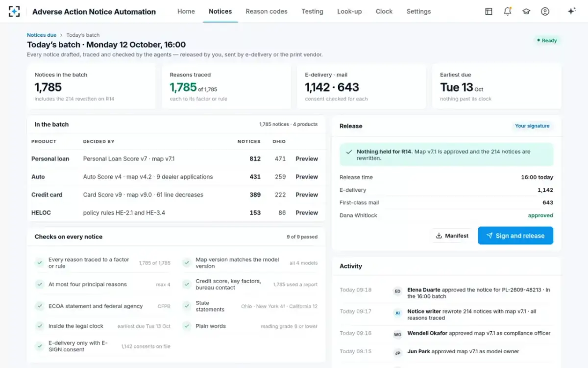This screenshot has height=368, width=588.
Task: Open the layout panel icon
Action: coord(489,11)
